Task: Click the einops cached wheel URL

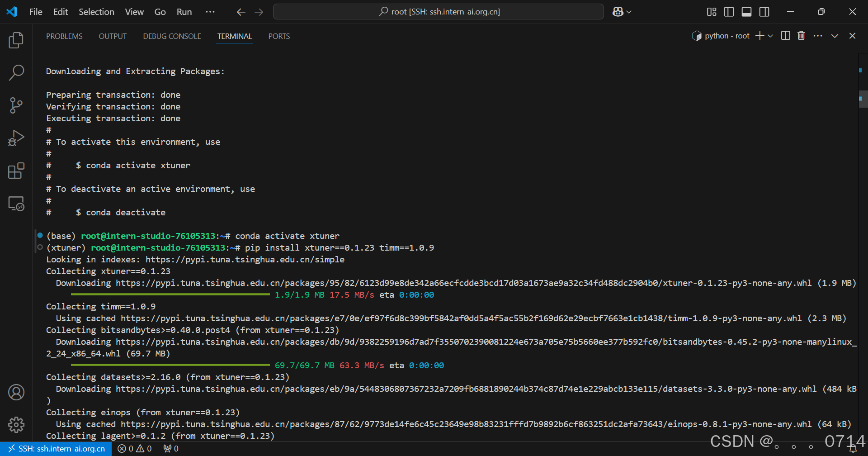Action: coord(466,424)
